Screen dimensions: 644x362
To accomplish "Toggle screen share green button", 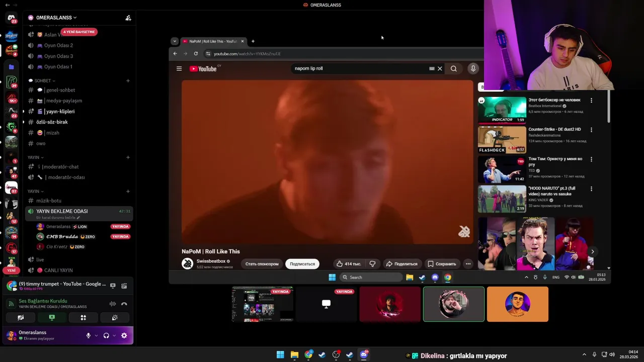I will pyautogui.click(x=52, y=318).
